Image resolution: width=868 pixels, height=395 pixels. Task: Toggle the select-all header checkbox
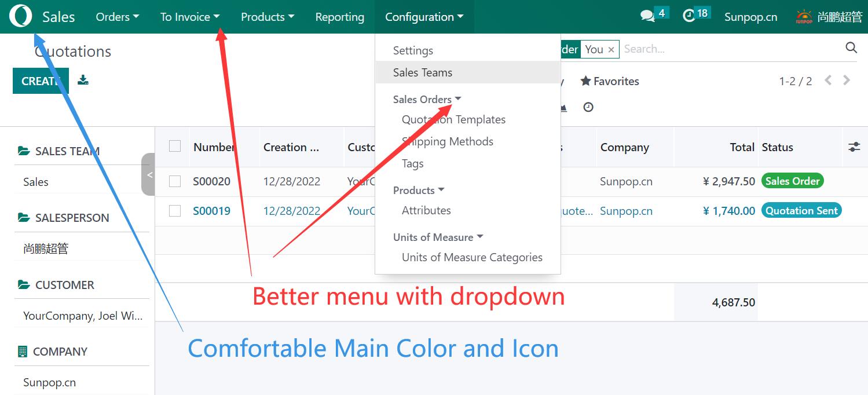coord(175,147)
